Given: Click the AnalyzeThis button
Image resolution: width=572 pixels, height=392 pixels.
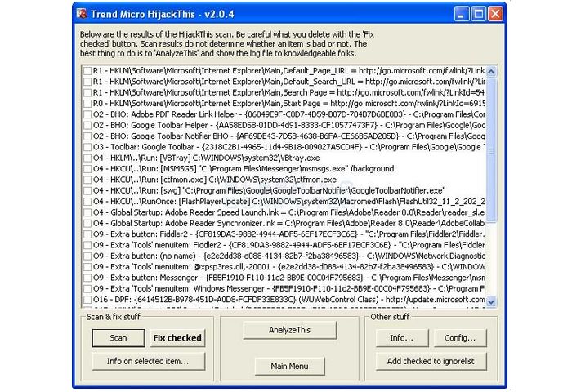Looking at the screenshot, I should [x=289, y=330].
